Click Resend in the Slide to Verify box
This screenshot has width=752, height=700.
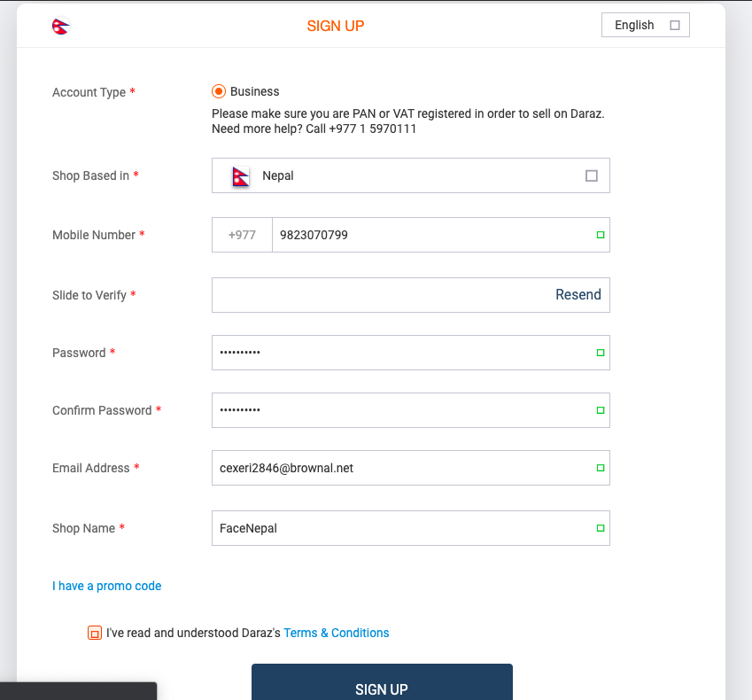pyautogui.click(x=578, y=294)
